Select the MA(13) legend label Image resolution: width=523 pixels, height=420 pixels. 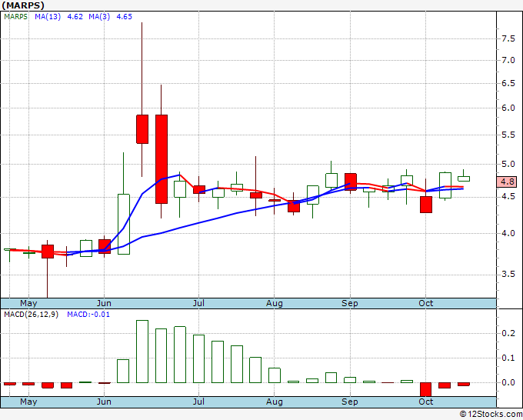coord(48,15)
